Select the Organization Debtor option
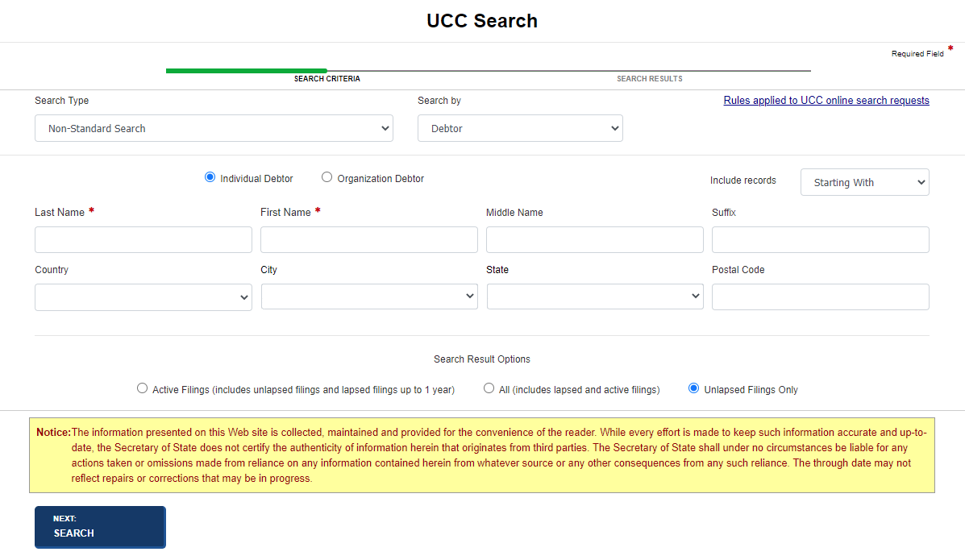This screenshot has height=560, width=965. coord(327,176)
